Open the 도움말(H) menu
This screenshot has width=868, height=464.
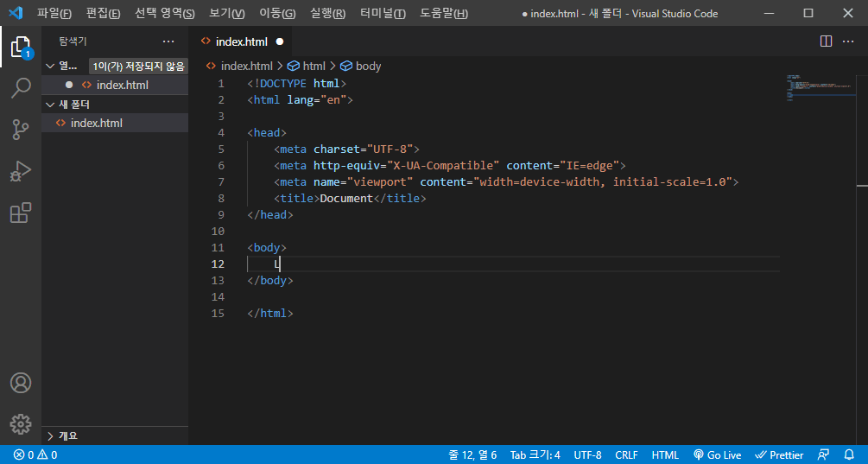[x=444, y=13]
